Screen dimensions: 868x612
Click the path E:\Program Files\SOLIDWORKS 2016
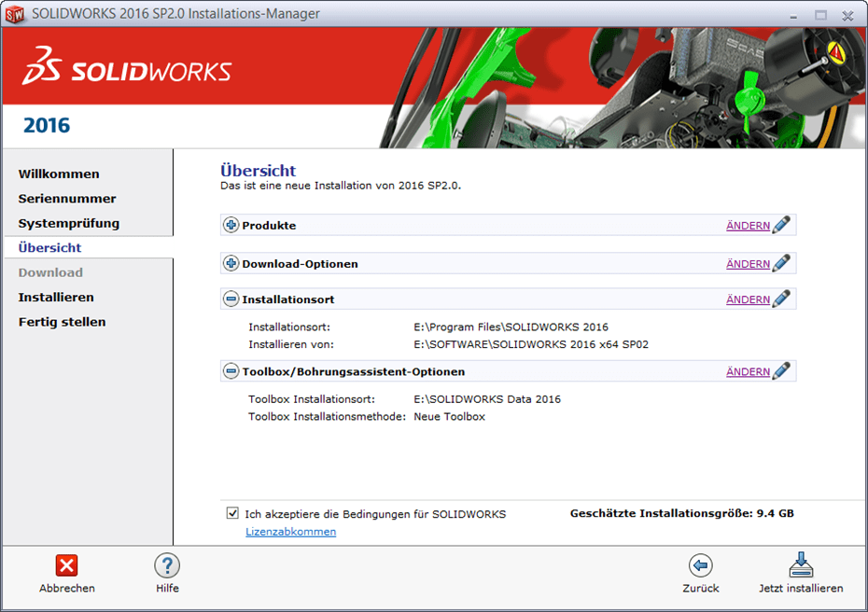tap(511, 327)
